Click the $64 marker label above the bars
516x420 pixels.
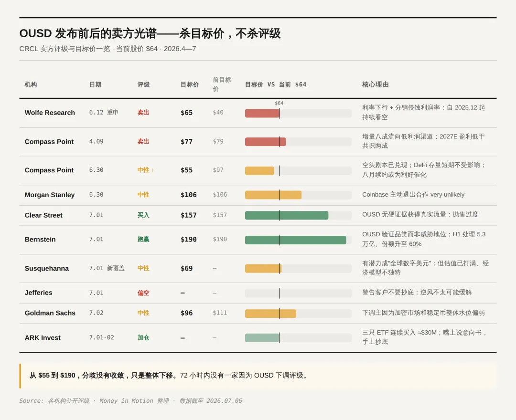(x=279, y=103)
